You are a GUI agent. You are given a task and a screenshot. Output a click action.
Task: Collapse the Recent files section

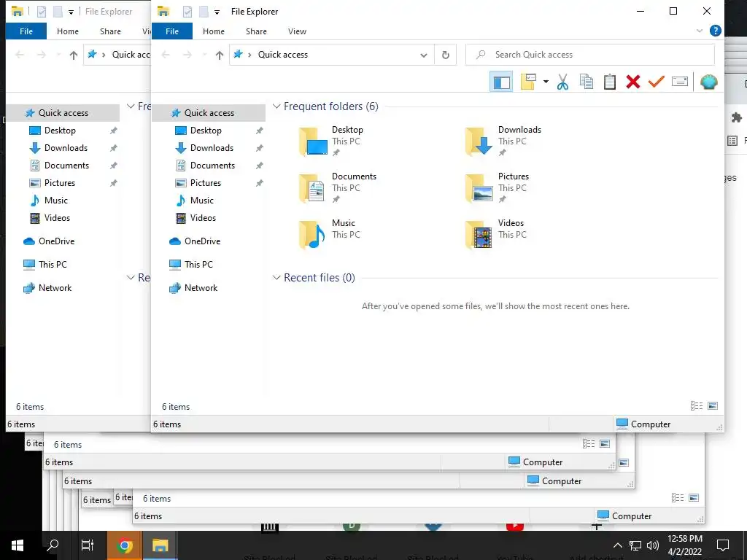tap(276, 278)
